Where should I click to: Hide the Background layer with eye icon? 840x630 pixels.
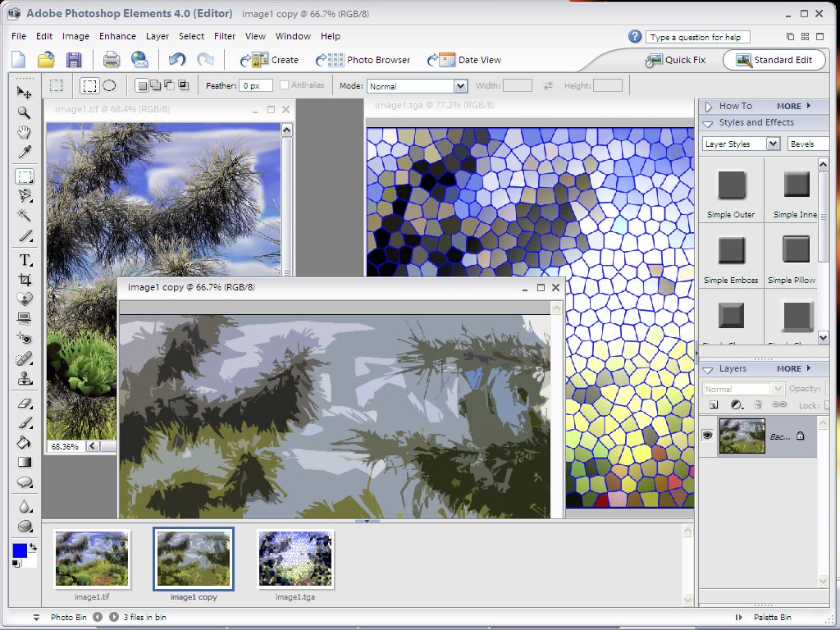click(x=707, y=436)
